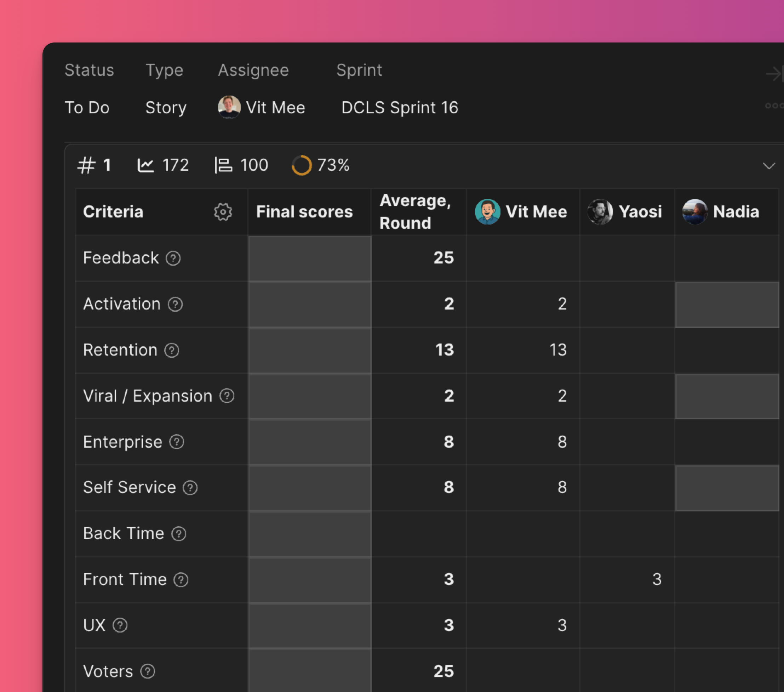Screen dimensions: 784x692
Task: Click the help icon next to UX
Action: pos(120,626)
